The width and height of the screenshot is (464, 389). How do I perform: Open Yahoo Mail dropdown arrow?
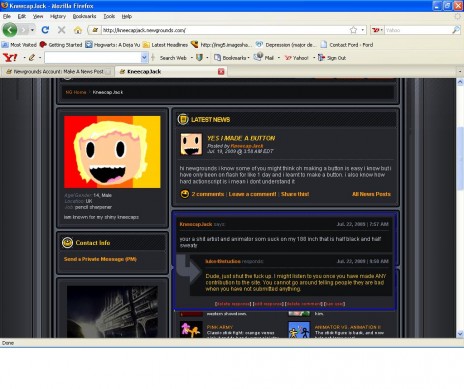pos(279,58)
